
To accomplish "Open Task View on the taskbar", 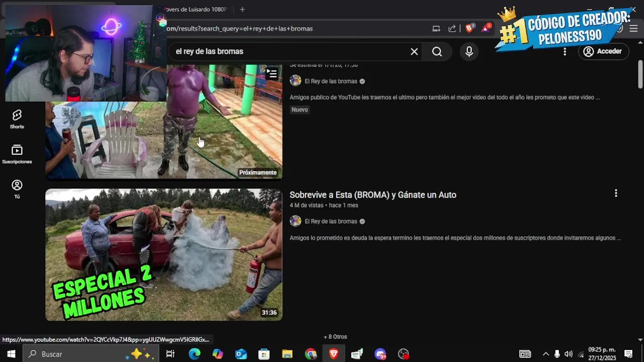I will [171, 354].
